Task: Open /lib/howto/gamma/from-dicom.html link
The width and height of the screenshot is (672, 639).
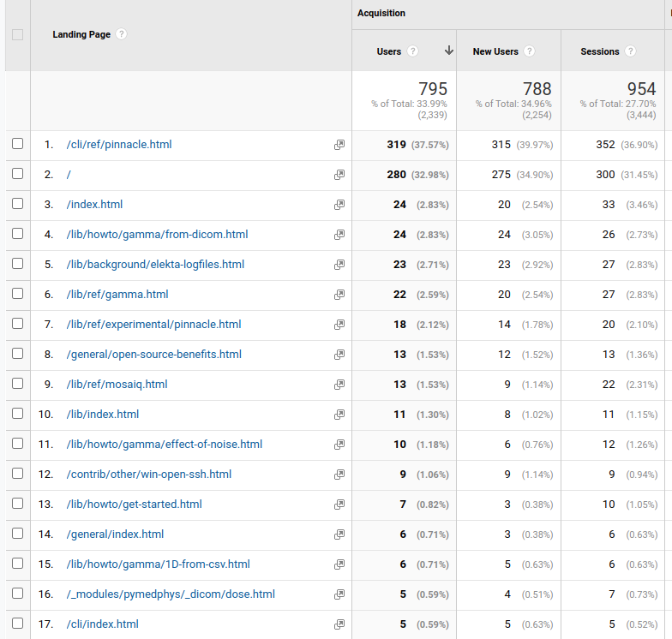Action: [x=158, y=235]
